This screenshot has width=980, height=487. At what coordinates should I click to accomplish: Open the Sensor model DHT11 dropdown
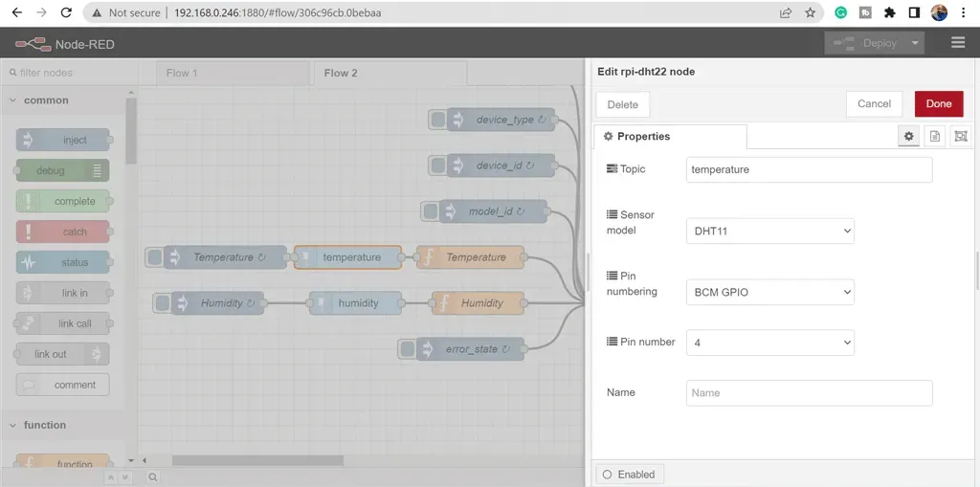770,231
